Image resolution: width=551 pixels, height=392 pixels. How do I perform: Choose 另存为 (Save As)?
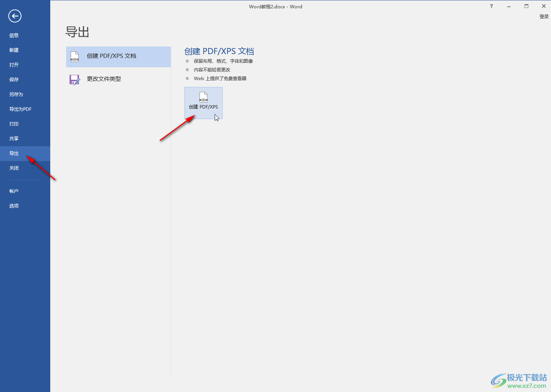(x=25, y=94)
